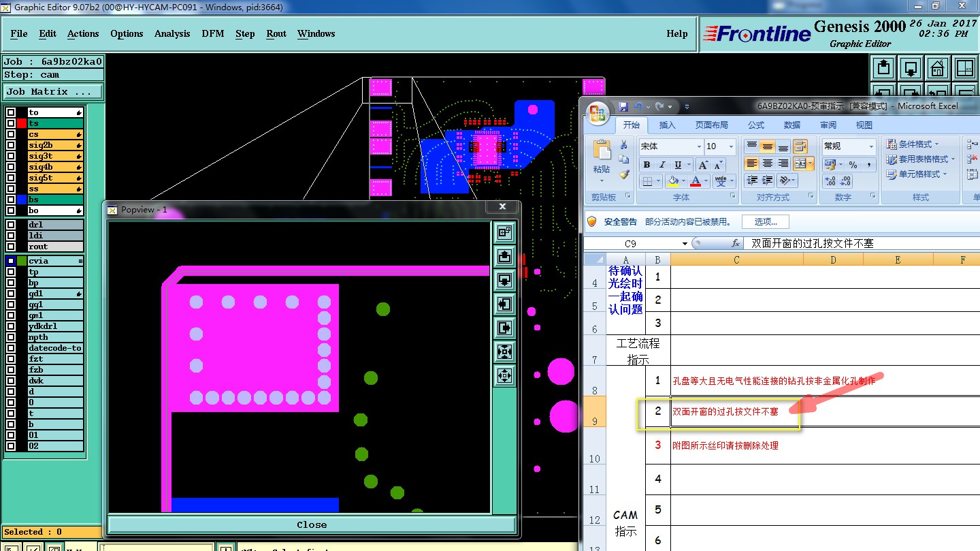Select Excel column C header
The height and width of the screenshot is (551, 980).
pyautogui.click(x=736, y=259)
